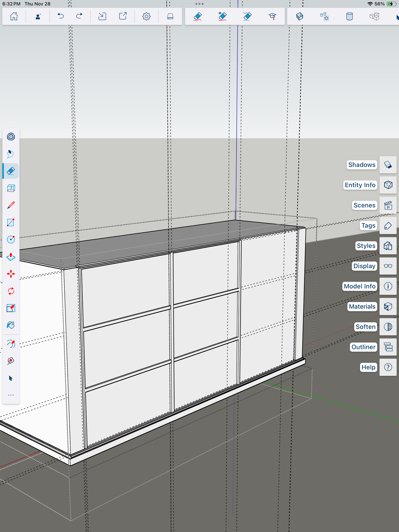The image size is (399, 532).
Task: Open the Tags panel
Action: (x=388, y=226)
